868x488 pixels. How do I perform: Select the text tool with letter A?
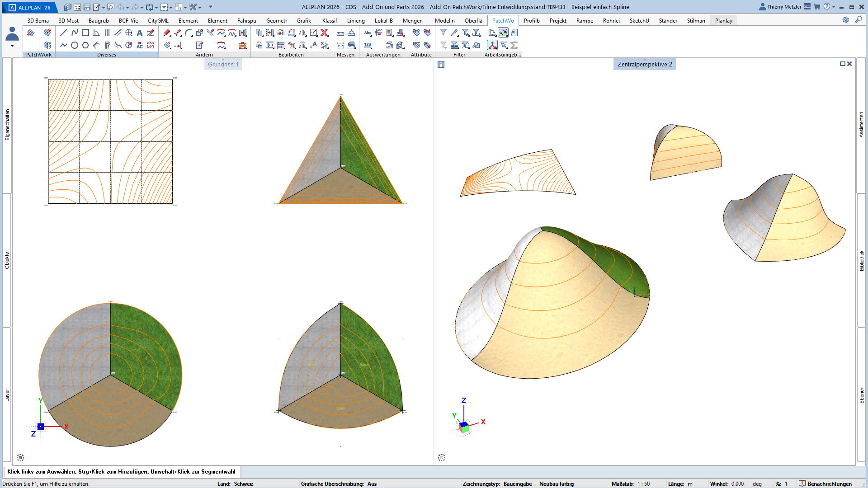[140, 33]
